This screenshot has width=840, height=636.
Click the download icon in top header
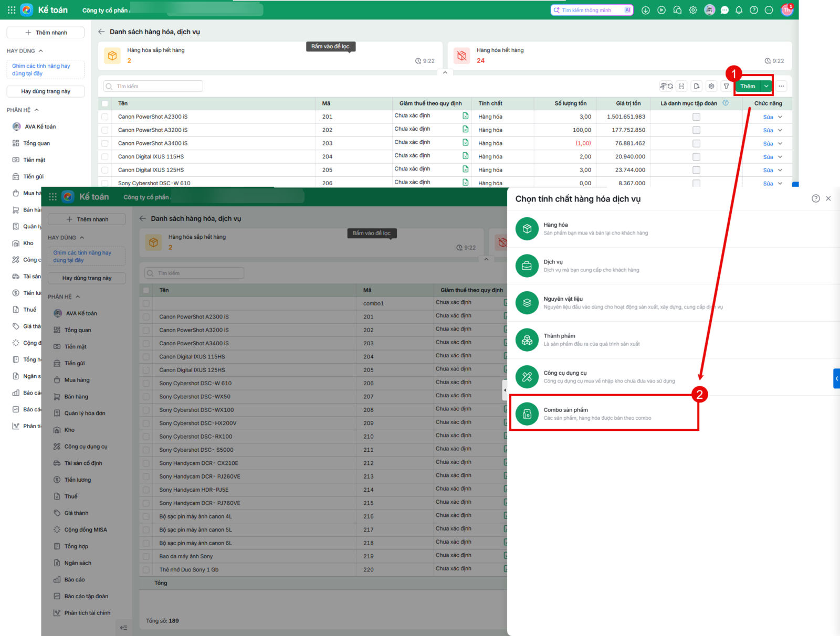pos(646,10)
